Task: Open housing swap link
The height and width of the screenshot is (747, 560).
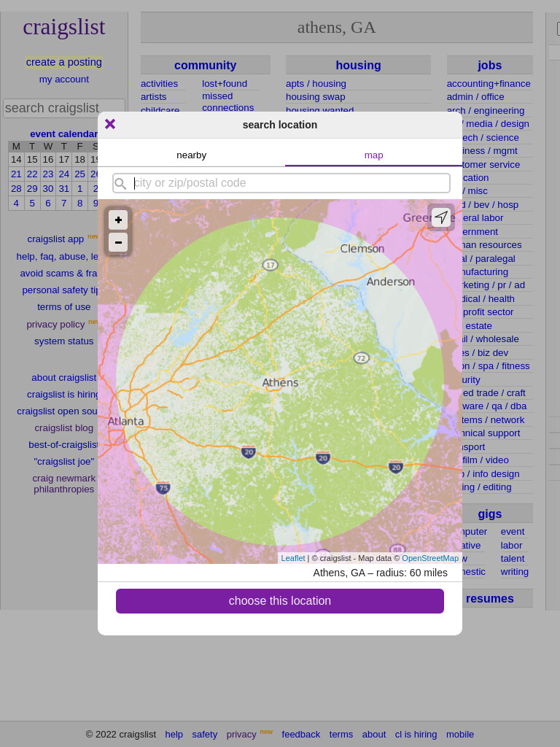Action: 315,97
